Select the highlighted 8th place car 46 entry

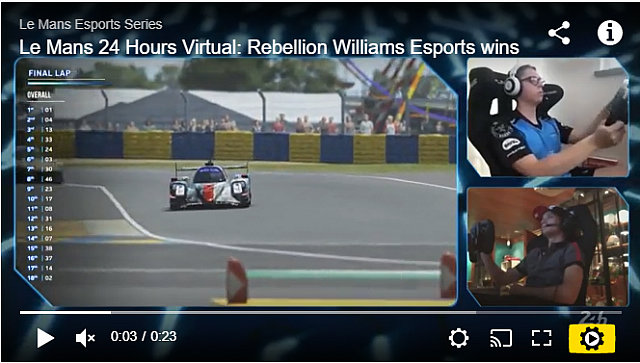(40, 179)
